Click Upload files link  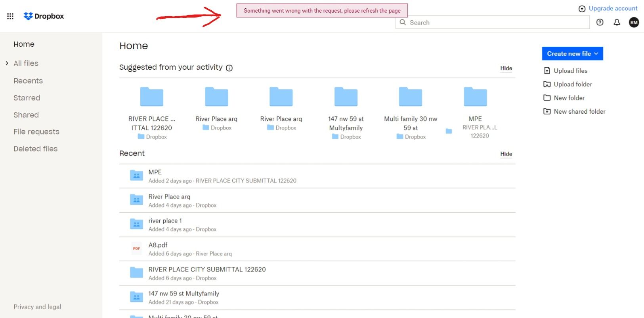(x=570, y=70)
